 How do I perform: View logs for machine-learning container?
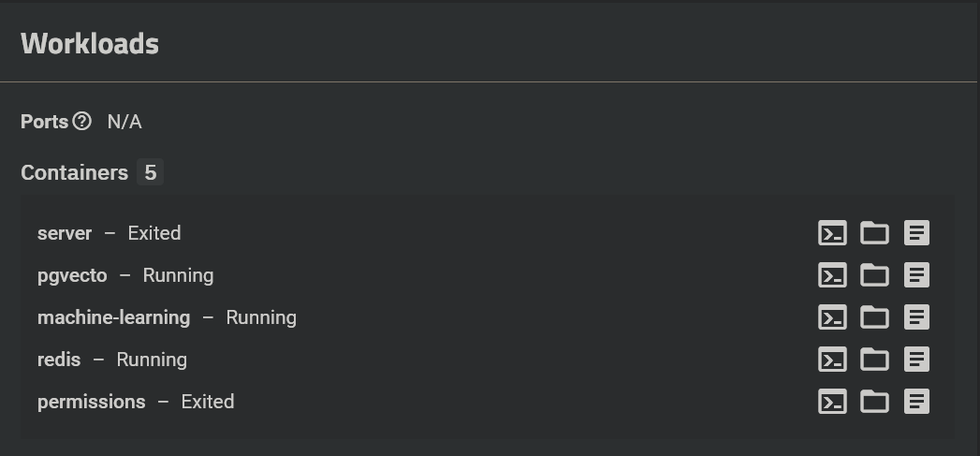[x=917, y=317]
